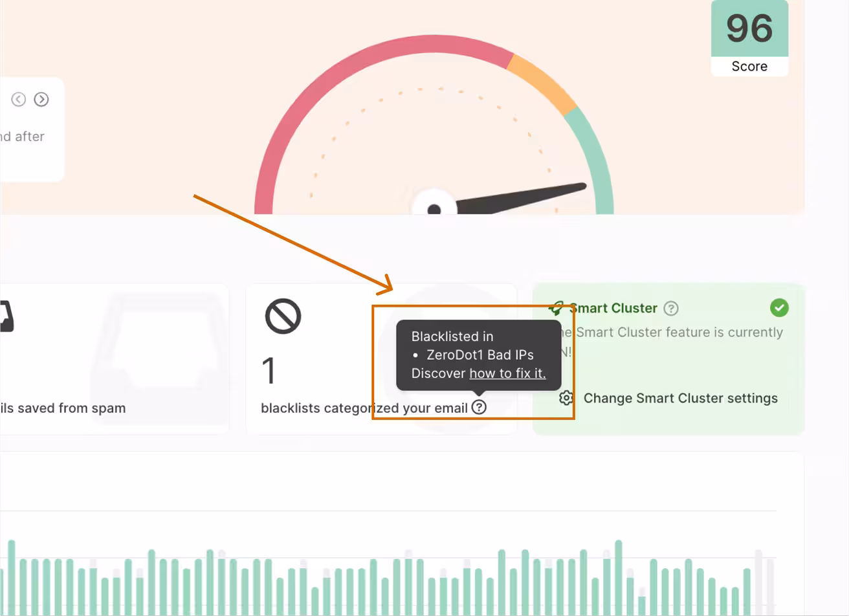
Task: Toggle the green Smart Cluster checkmark
Action: point(779,308)
